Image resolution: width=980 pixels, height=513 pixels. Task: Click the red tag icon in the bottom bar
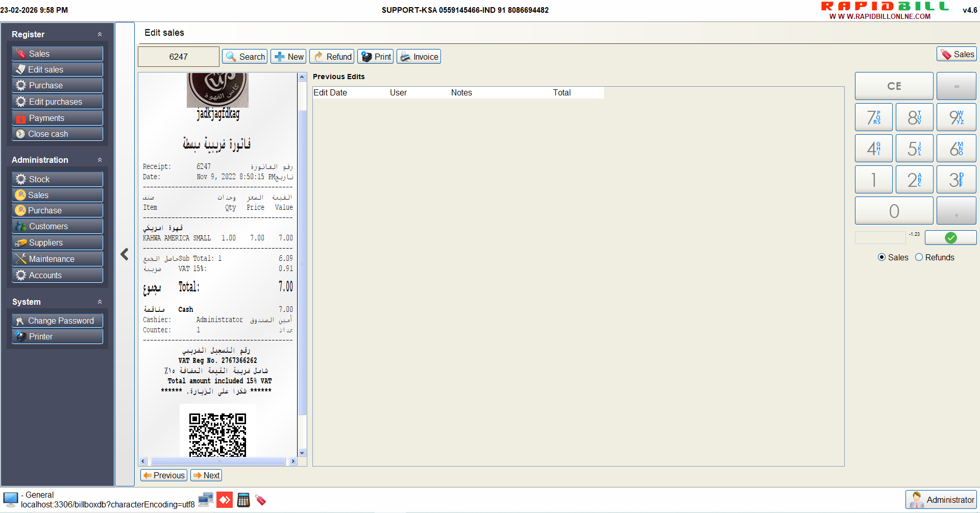[x=261, y=500]
